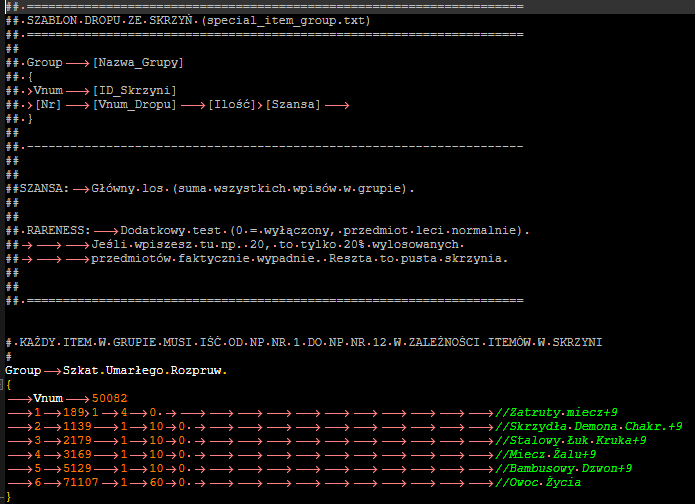Click the yellow opening brace under Group
The height and width of the screenshot is (504, 695).
(x=8, y=385)
